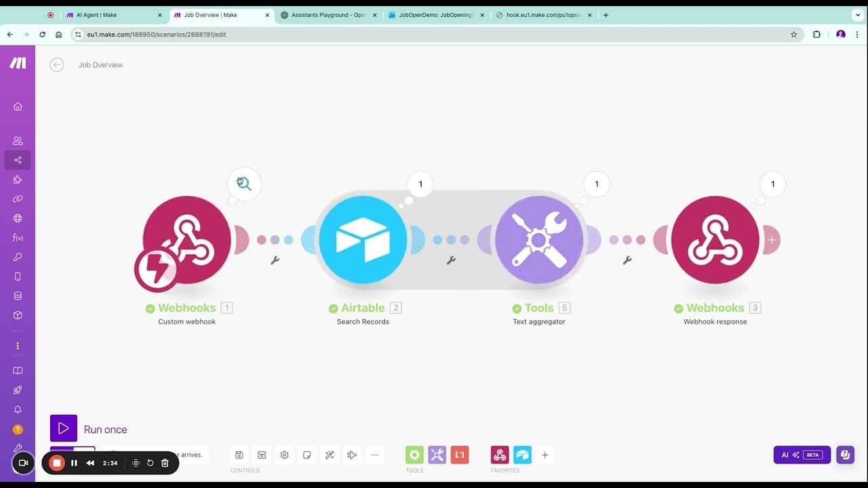
Task: Toggle scenario scheduling switch under Run once
Action: tap(73, 450)
